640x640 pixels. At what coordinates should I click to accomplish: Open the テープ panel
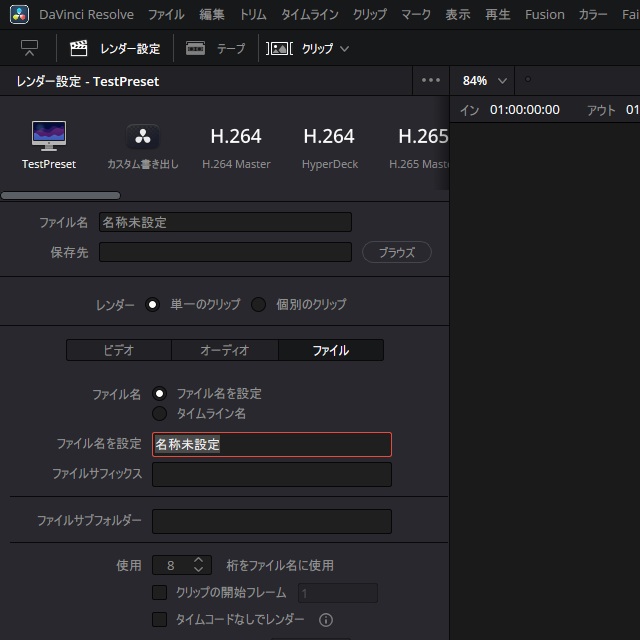coord(216,48)
